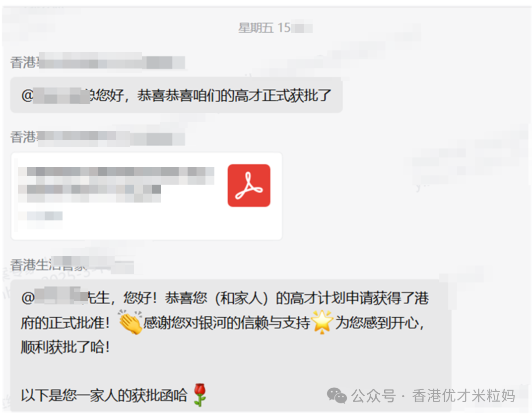
Task: Click the WeChat logo in the watermark
Action: 336,396
